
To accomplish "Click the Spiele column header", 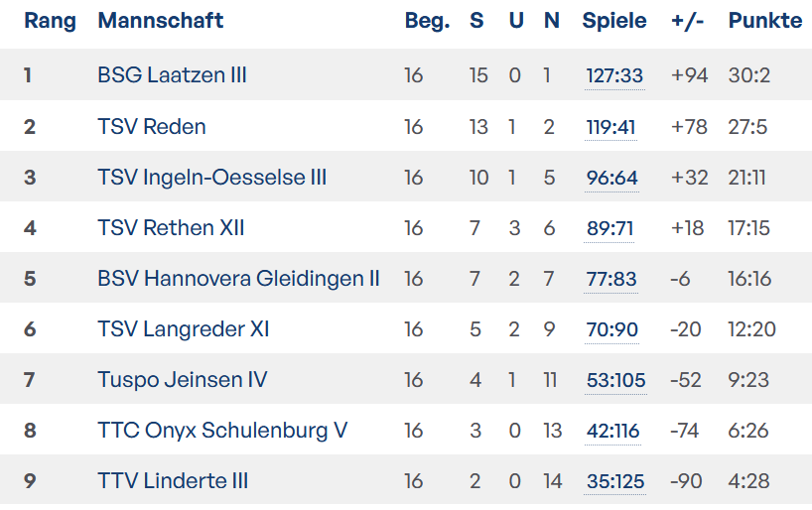I will (614, 21).
